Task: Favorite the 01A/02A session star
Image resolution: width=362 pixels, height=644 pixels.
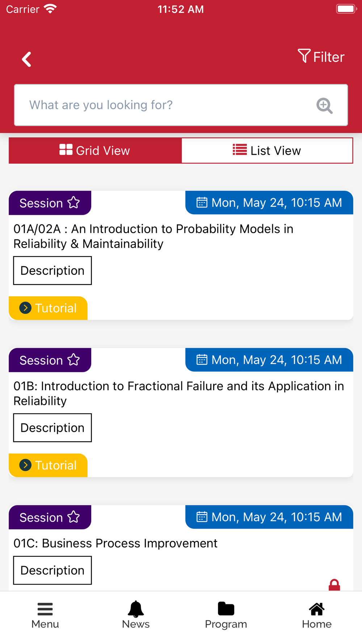Action: point(74,202)
